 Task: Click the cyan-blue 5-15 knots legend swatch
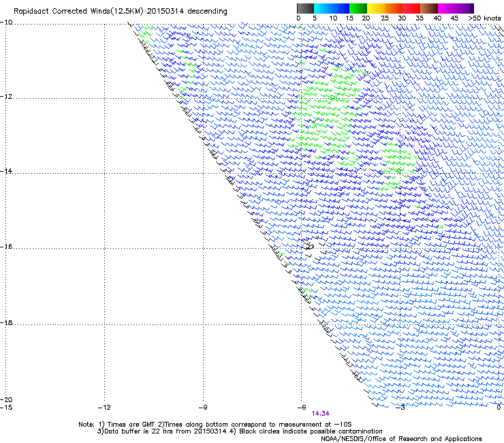332,8
